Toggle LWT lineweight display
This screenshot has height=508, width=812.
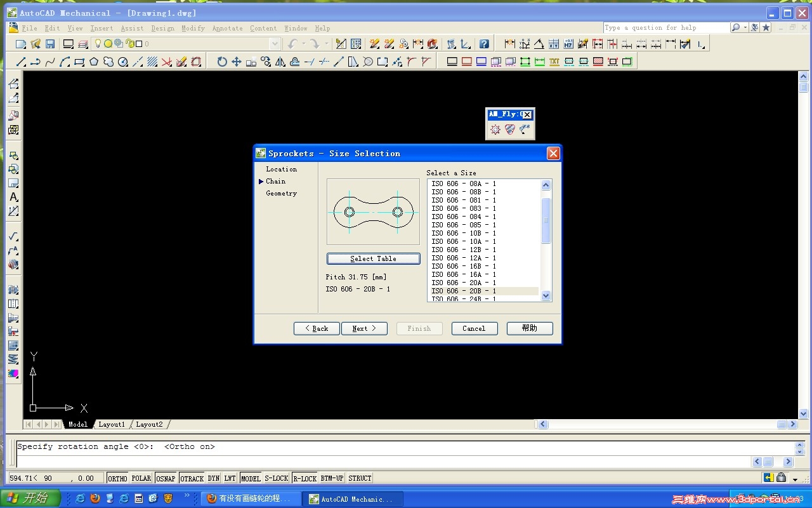pos(230,478)
